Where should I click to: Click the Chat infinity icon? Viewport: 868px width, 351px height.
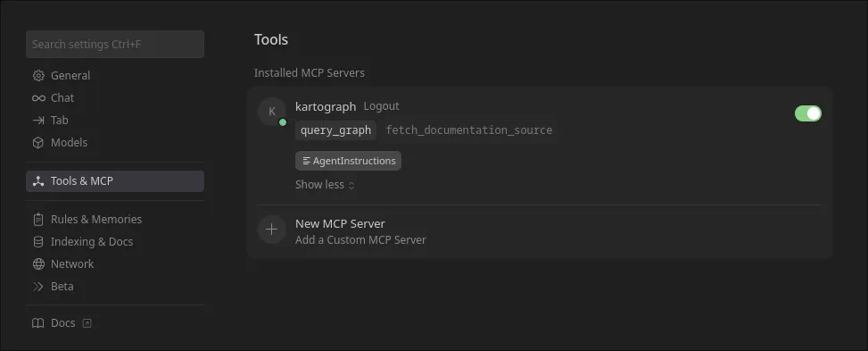point(38,98)
